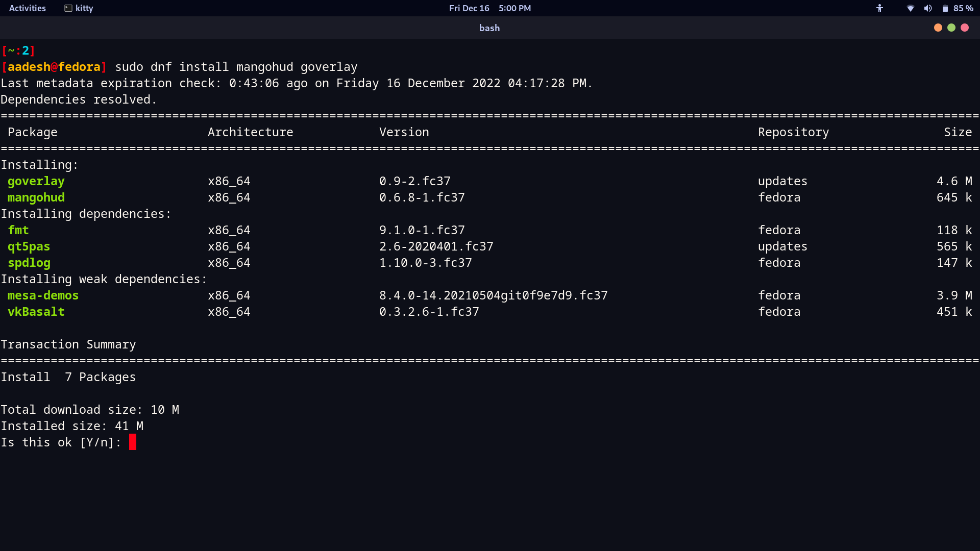980x551 pixels.
Task: Click the Total download size line
Action: [90, 410]
